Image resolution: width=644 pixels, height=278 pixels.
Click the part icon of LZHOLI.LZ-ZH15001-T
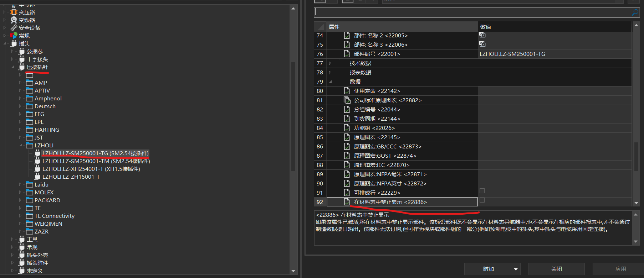click(x=37, y=177)
